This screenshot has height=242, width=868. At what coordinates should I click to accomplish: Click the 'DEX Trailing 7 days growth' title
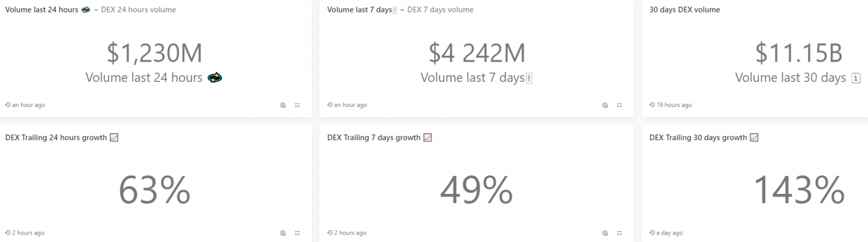(374, 137)
